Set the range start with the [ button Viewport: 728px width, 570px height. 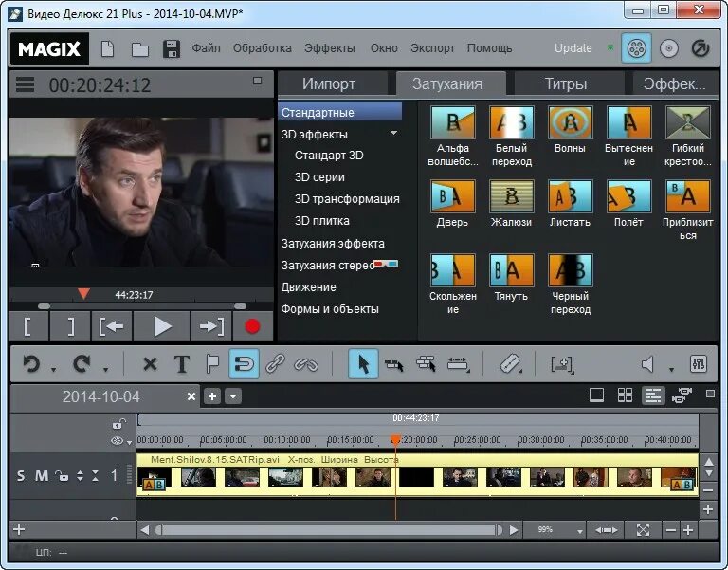28,326
